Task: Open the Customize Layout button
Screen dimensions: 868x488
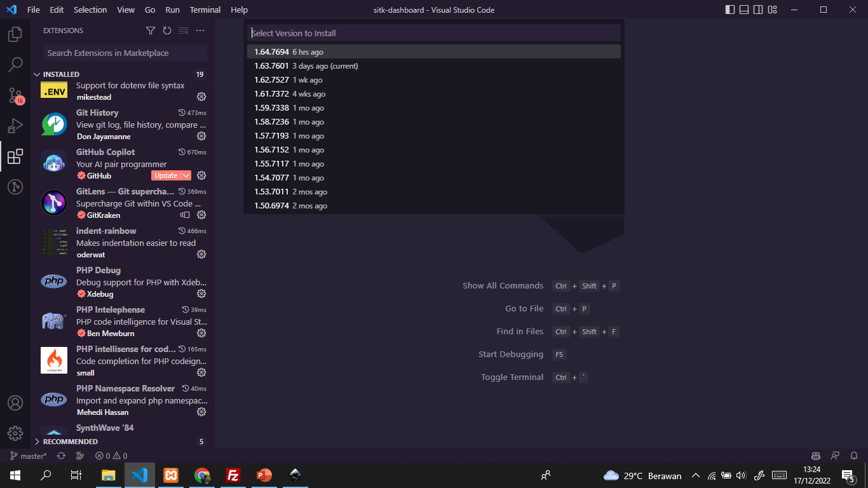Action: pos(773,10)
